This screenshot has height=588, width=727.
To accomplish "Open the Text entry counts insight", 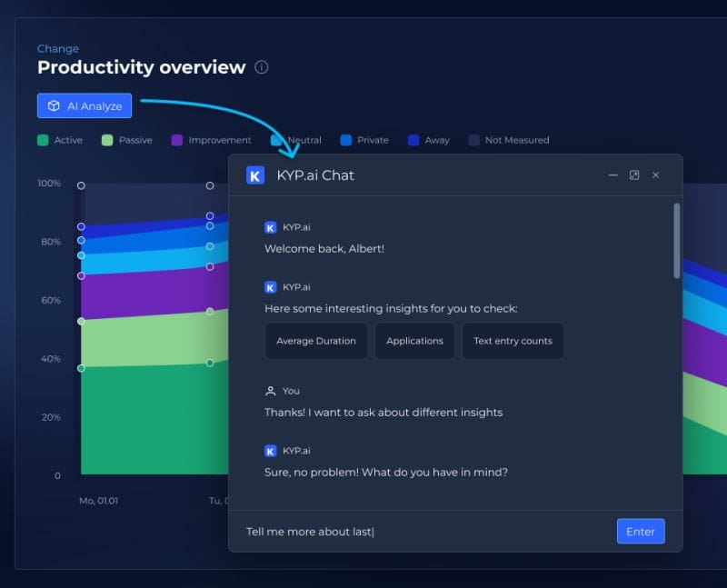I will tap(513, 341).
